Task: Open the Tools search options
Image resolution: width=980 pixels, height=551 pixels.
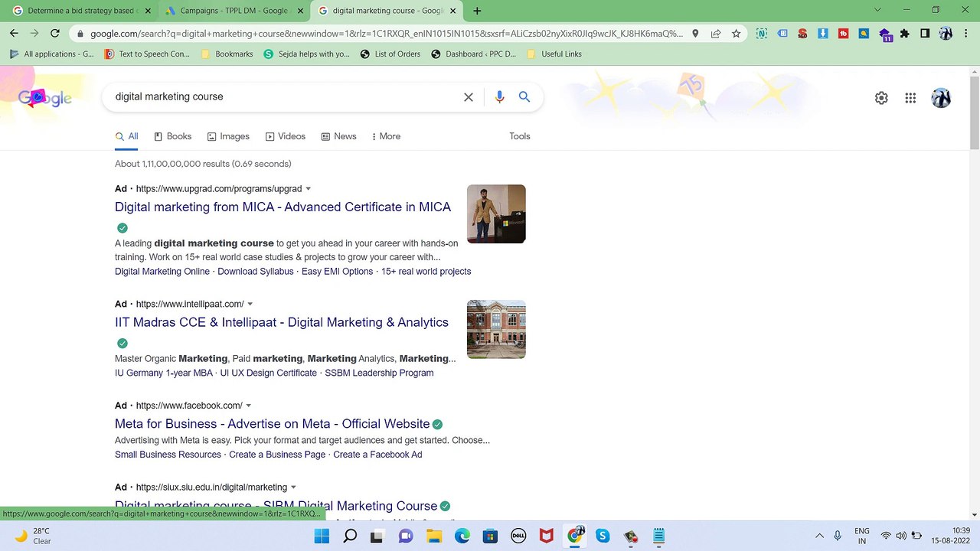Action: click(520, 136)
